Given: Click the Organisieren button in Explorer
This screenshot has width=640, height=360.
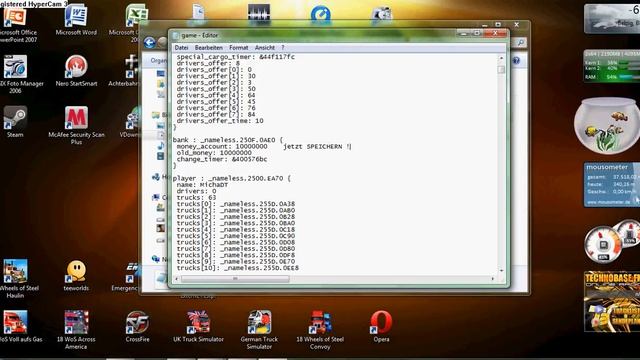Looking at the screenshot, I should [x=158, y=60].
